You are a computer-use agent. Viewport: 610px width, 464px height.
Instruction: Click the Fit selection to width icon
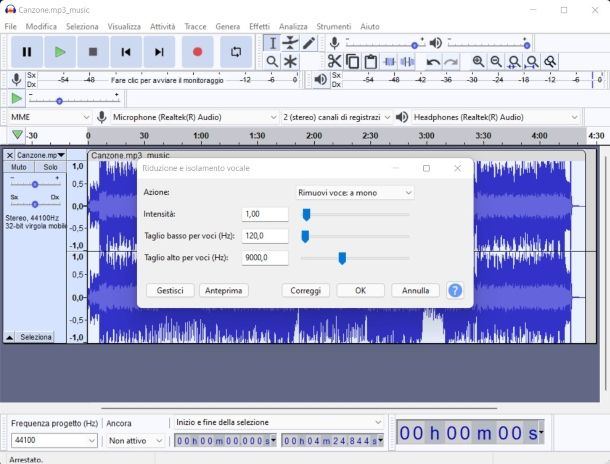(x=514, y=61)
